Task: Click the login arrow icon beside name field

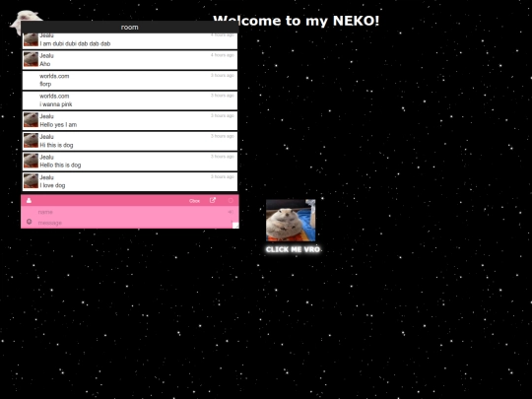Action: tap(231, 212)
